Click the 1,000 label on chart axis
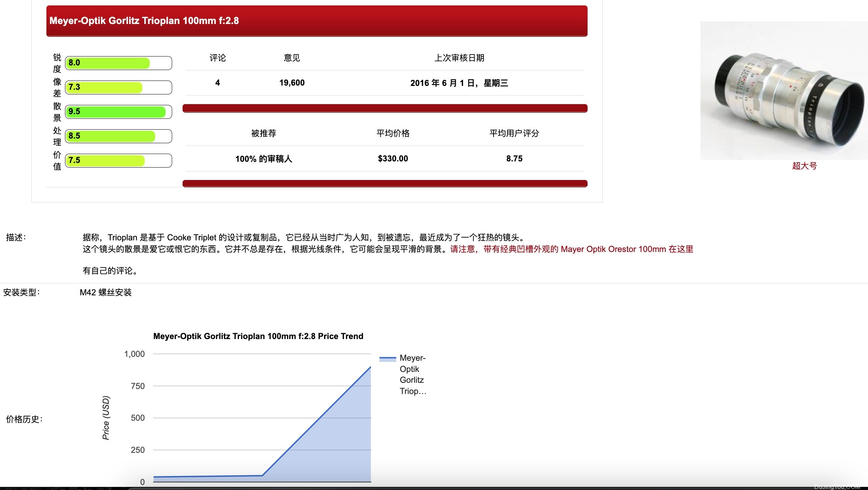The image size is (868, 490). click(134, 354)
